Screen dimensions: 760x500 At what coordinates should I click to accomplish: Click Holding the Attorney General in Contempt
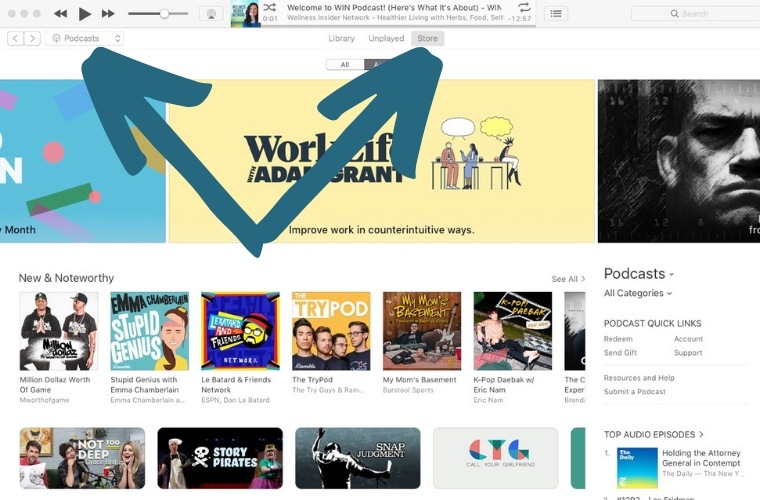(x=701, y=458)
